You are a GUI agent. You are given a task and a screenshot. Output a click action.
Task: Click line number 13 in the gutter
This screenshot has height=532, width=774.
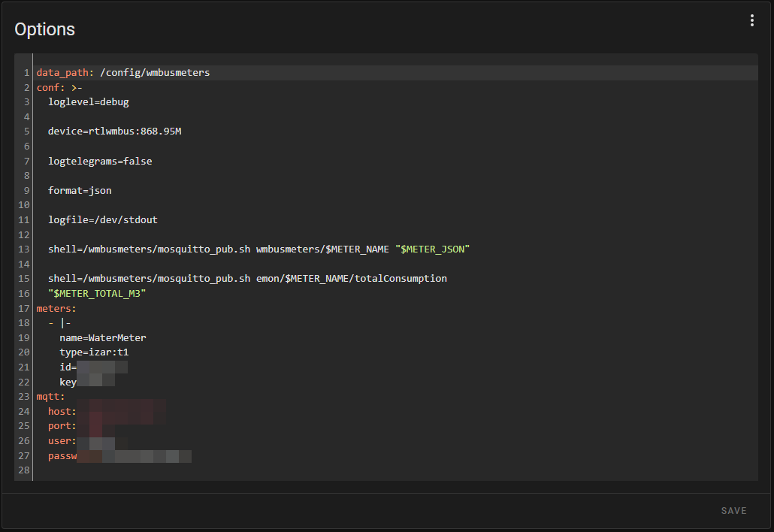tap(24, 249)
